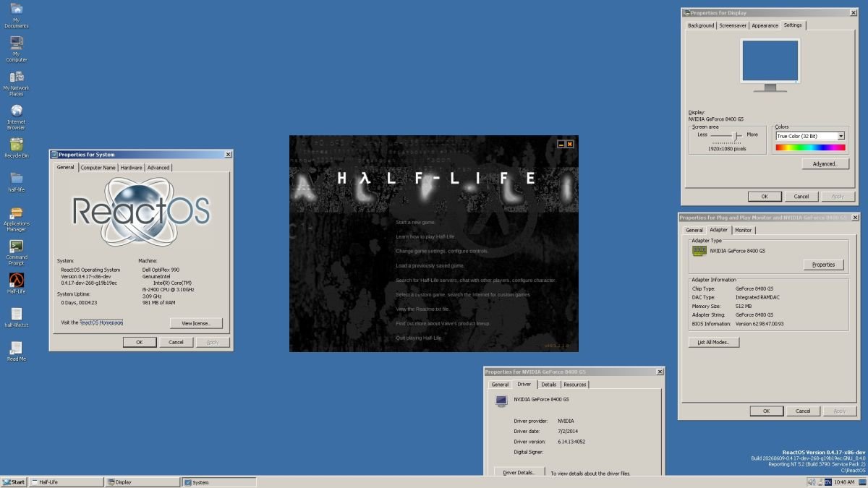This screenshot has width=868, height=488.
Task: Click the volume icon in system tray
Action: tap(812, 482)
